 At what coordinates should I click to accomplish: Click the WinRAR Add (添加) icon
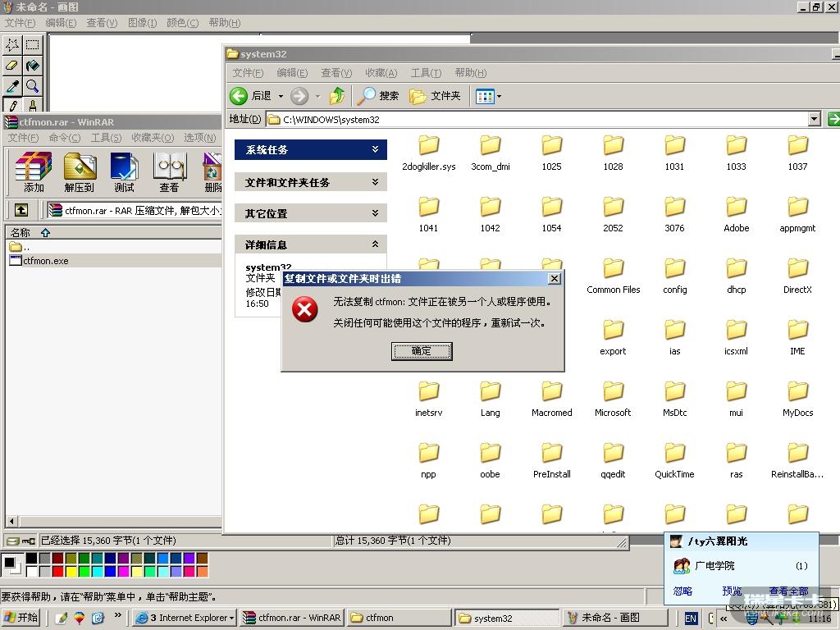tap(33, 171)
